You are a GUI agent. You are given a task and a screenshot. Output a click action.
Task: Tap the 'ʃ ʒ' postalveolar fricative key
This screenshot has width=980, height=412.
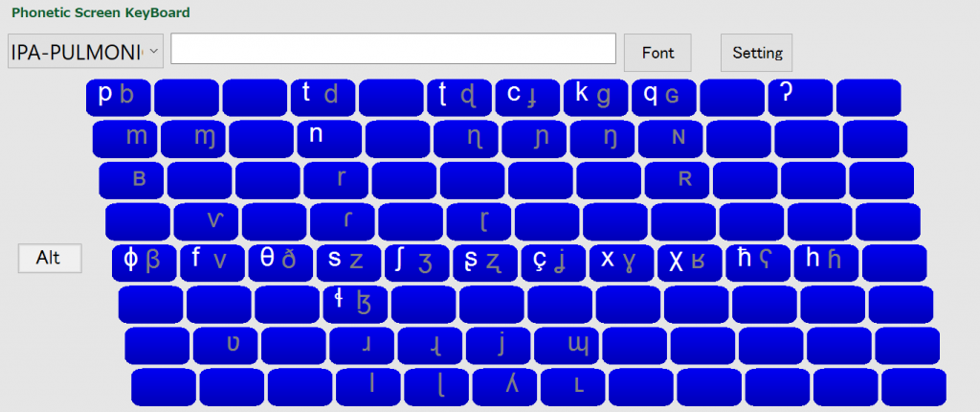pos(416,263)
